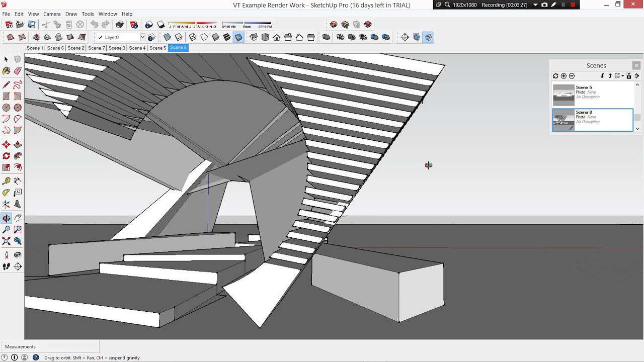
Task: Select the Eraser tool
Action: click(x=18, y=71)
